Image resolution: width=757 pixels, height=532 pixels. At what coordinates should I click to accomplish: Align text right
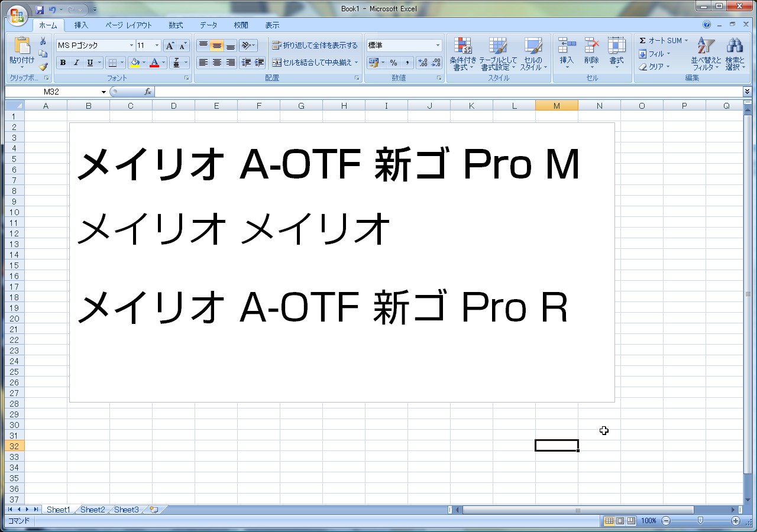pos(231,63)
